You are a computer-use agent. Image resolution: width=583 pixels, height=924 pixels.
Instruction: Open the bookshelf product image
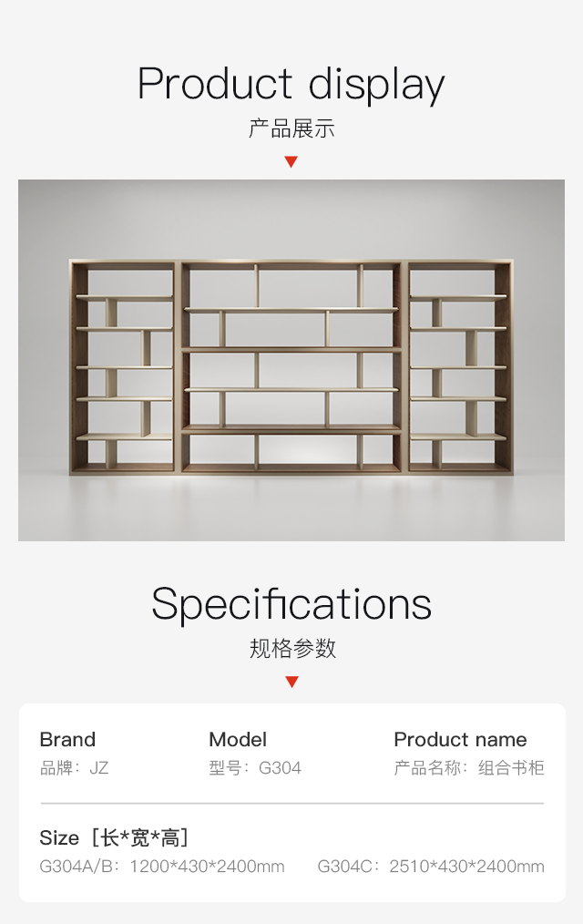(x=291, y=360)
